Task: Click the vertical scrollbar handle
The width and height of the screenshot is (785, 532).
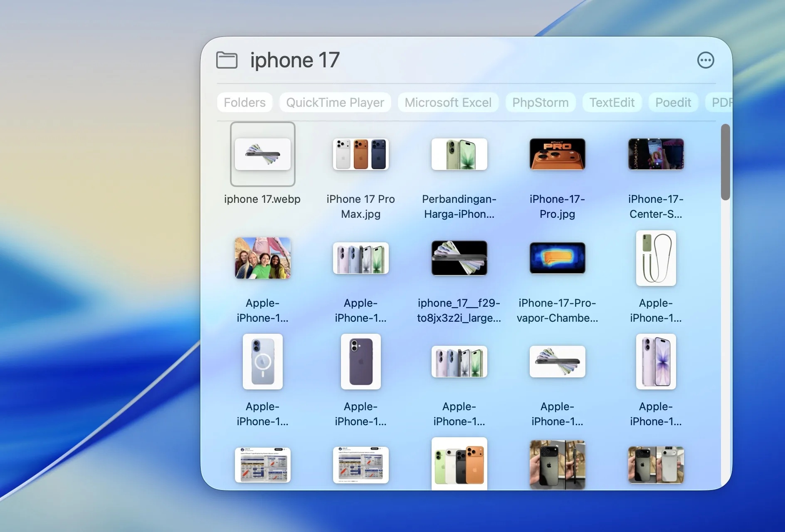Action: click(x=725, y=162)
